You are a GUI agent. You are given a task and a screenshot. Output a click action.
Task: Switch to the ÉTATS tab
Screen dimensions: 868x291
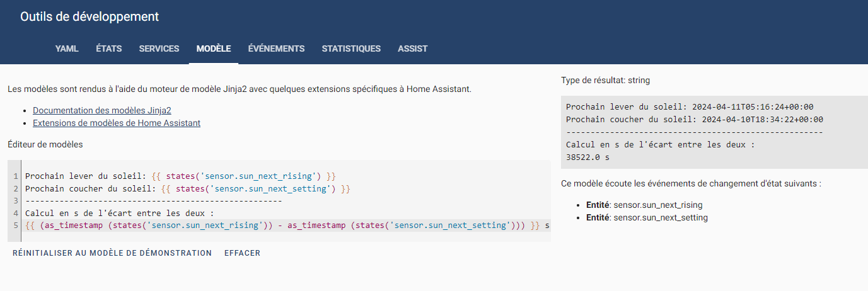coord(108,48)
